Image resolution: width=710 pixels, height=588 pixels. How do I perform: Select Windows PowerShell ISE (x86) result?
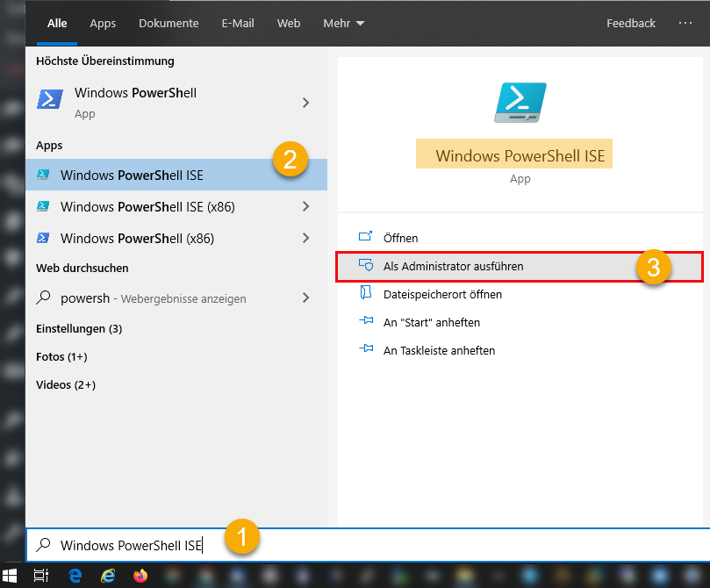(176, 206)
